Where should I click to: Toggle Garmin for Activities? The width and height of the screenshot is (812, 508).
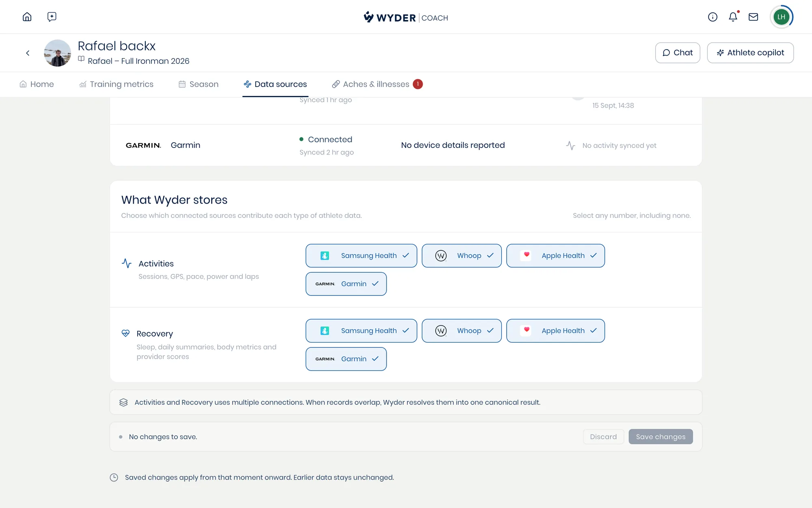pyautogui.click(x=346, y=284)
